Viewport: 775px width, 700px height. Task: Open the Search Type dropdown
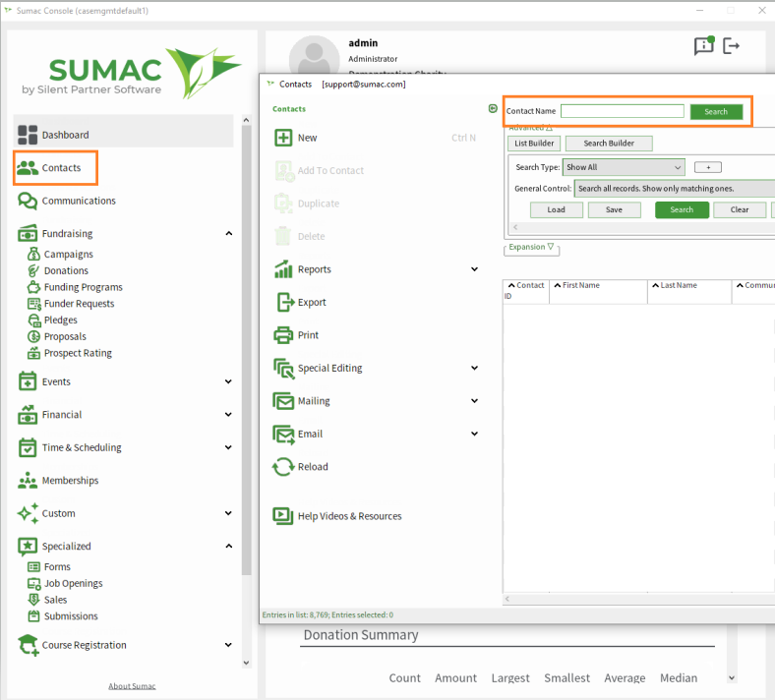click(624, 167)
